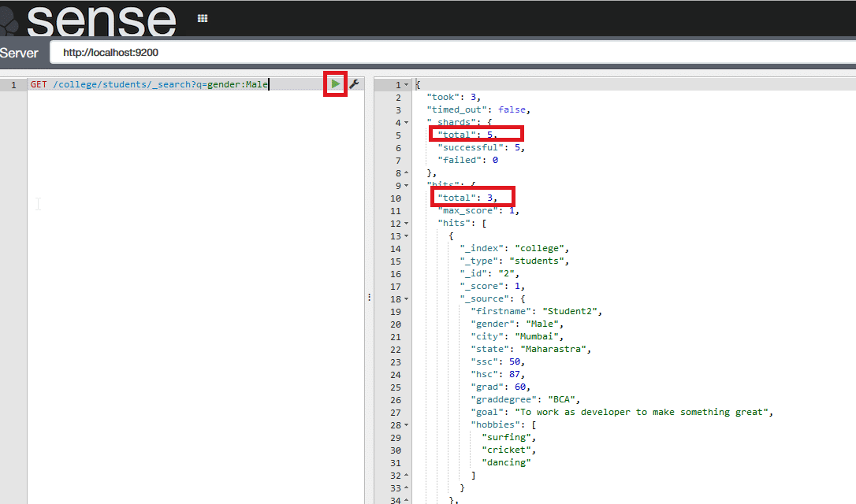Image resolution: width=856 pixels, height=504 pixels.
Task: Grab the vertical splitter between editor and response
Action: [x=368, y=297]
